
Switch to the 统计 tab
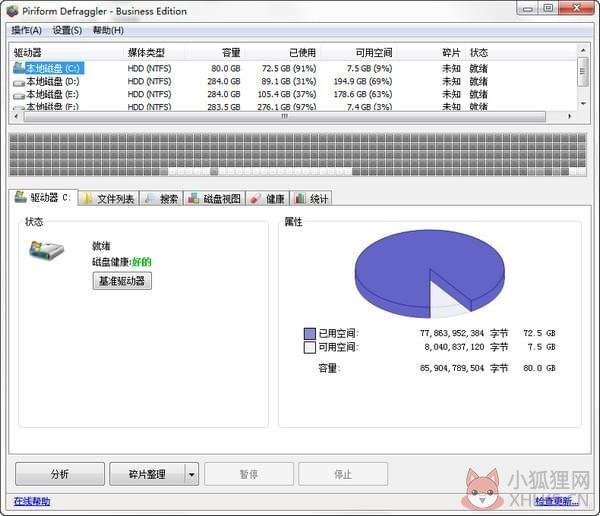pyautogui.click(x=311, y=198)
